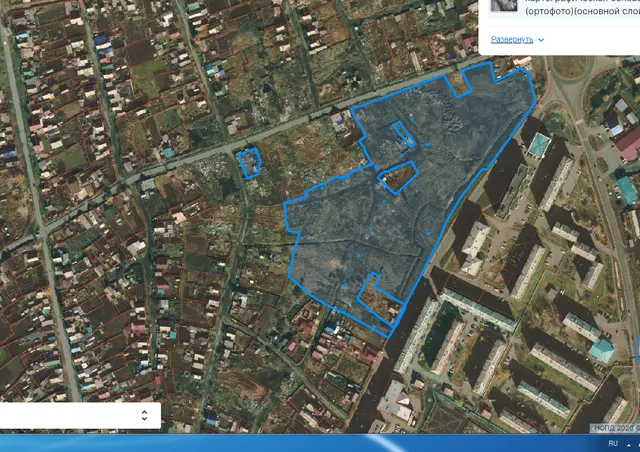Open the up-down arrows selector in white box
Image resolution: width=640 pixels, height=452 pixels.
coord(144,416)
